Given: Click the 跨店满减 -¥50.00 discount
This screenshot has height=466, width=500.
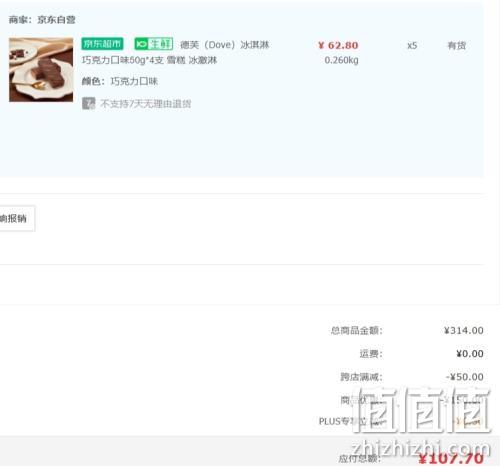Looking at the screenshot, I should click(465, 377).
